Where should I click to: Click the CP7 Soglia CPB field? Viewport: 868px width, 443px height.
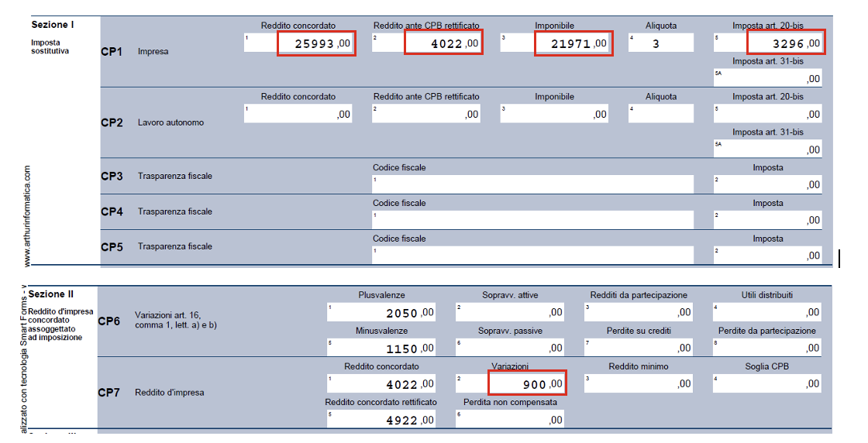[768, 383]
